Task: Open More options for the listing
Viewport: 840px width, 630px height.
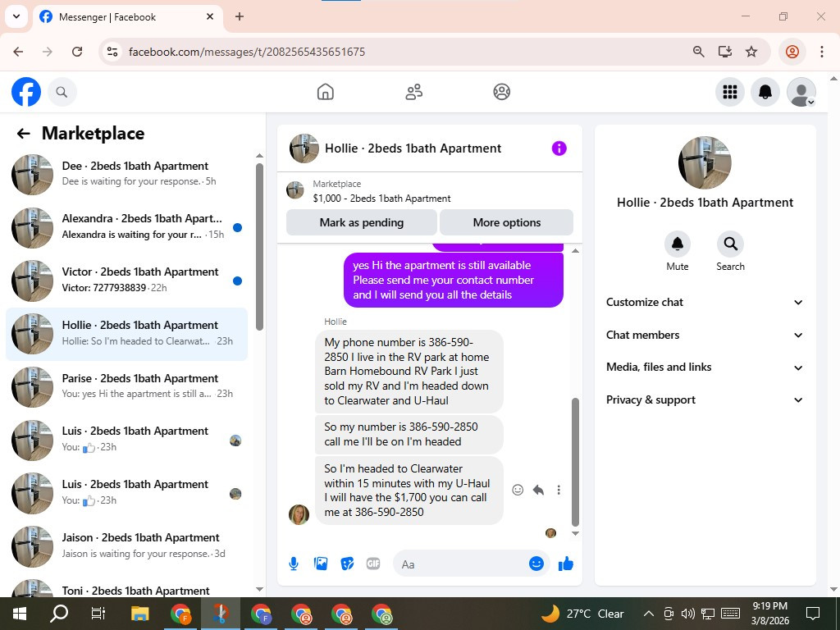Action: coord(506,222)
